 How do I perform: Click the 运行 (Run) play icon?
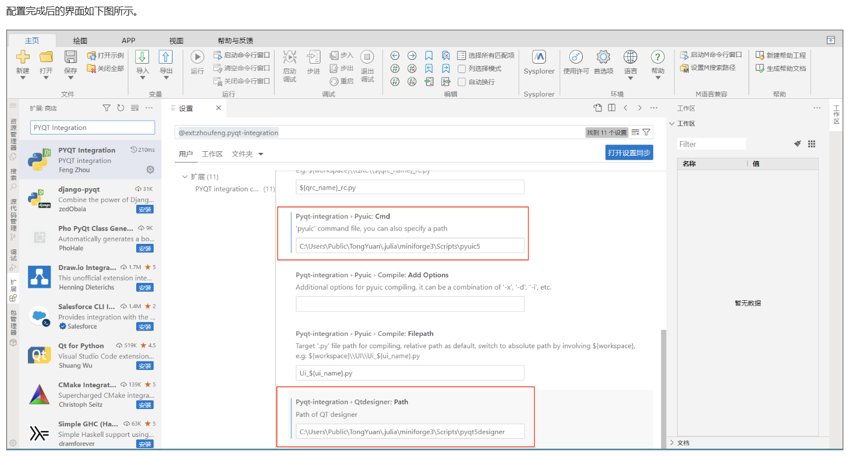(197, 57)
